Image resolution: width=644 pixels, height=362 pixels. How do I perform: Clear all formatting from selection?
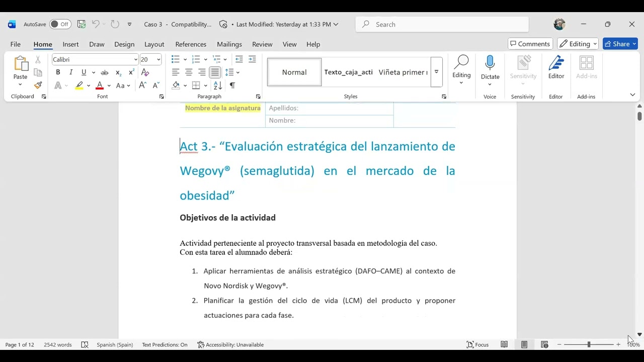pos(145,72)
